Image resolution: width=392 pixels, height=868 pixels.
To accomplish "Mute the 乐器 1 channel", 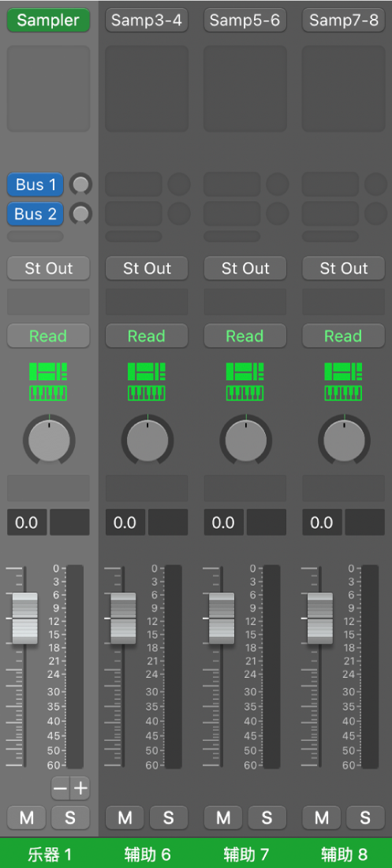I will pyautogui.click(x=27, y=818).
